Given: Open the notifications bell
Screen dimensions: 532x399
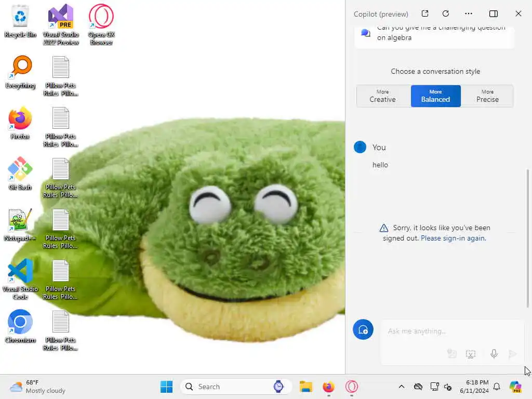Looking at the screenshot, I should pyautogui.click(x=497, y=387).
